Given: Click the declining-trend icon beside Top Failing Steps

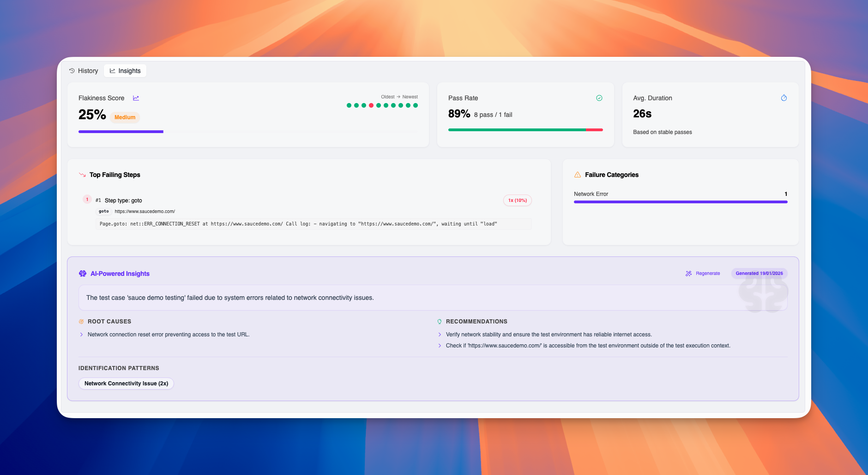Looking at the screenshot, I should [x=81, y=175].
